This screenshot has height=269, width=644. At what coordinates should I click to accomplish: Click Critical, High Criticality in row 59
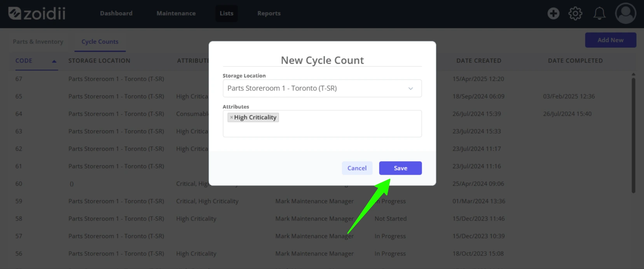pos(207,201)
